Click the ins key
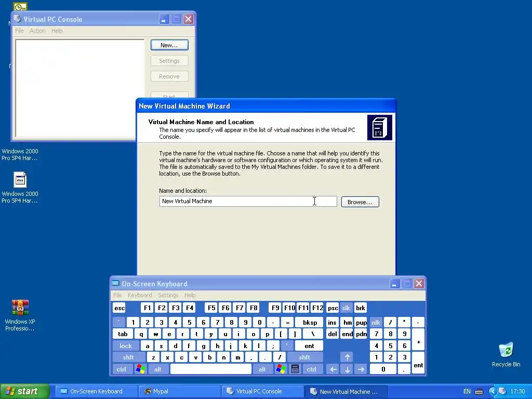The width and height of the screenshot is (532, 399). click(332, 322)
